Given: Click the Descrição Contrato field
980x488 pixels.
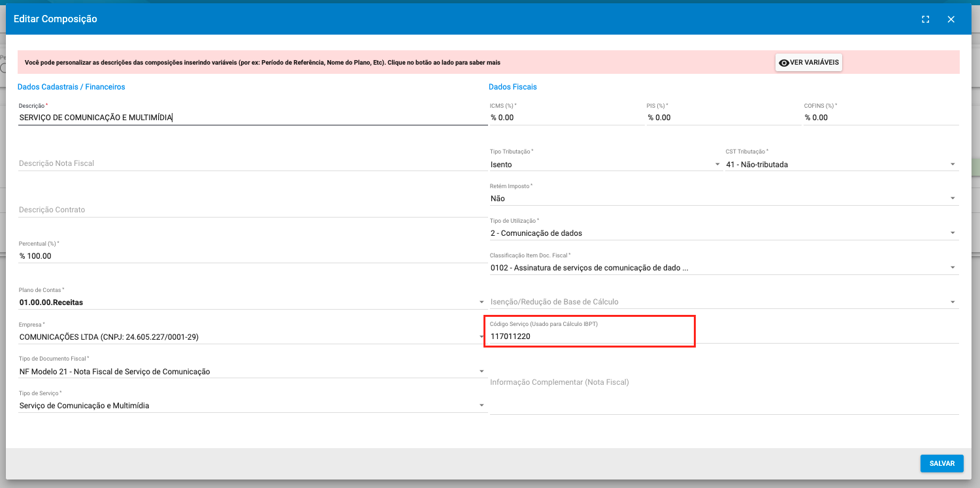Looking at the screenshot, I should point(253,210).
